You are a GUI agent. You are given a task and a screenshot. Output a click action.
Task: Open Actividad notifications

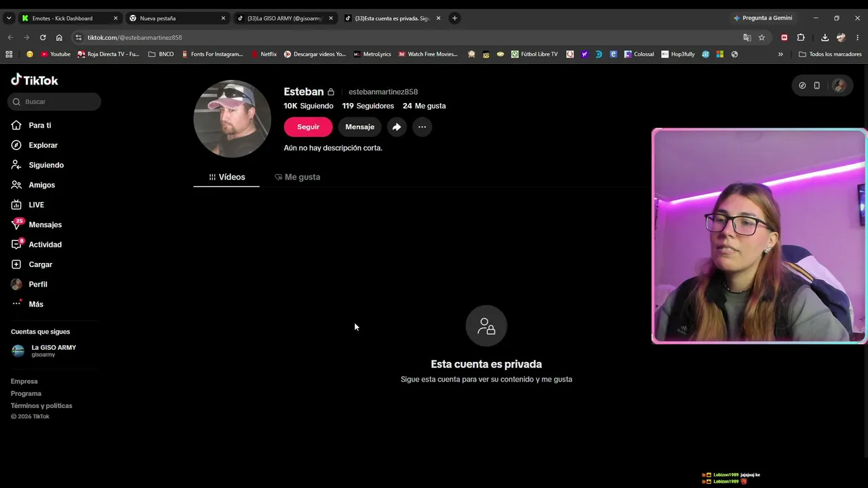(x=45, y=245)
